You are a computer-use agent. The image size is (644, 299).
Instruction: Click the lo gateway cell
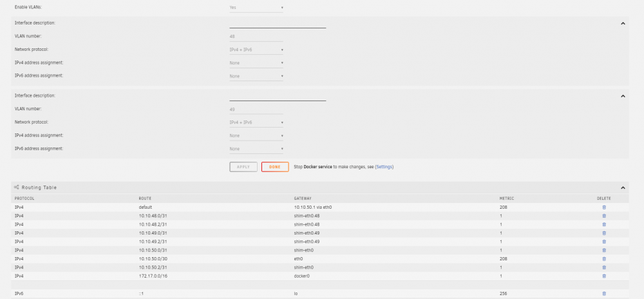click(296, 294)
